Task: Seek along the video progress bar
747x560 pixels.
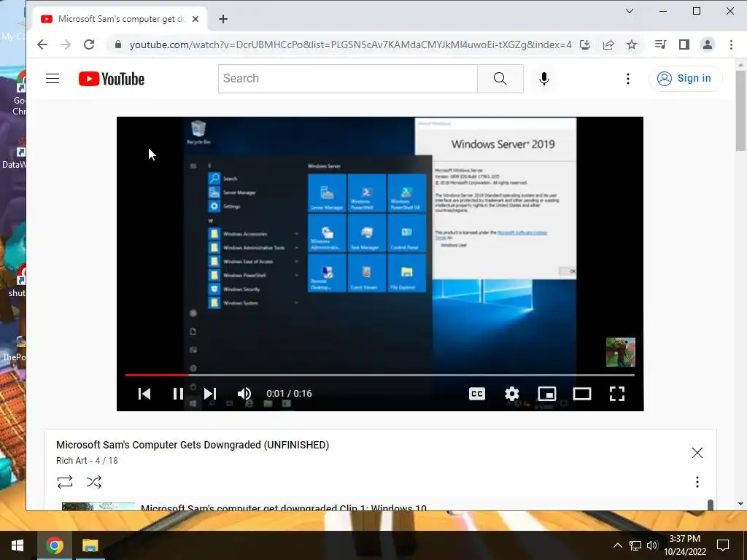Action: click(x=379, y=376)
